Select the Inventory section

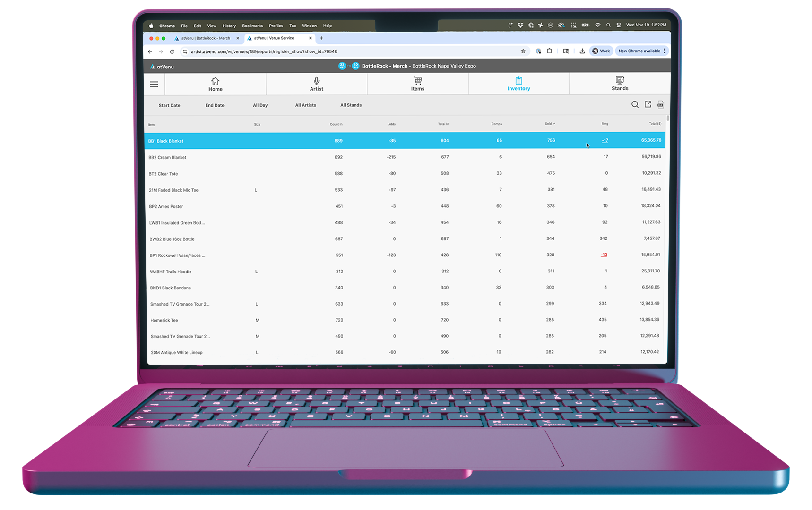point(518,84)
